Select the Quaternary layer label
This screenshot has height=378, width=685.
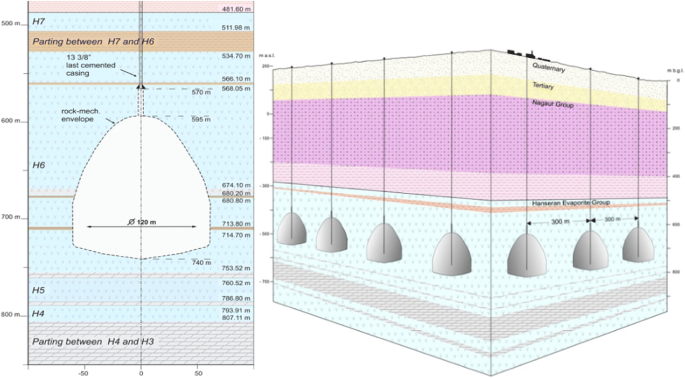548,67
